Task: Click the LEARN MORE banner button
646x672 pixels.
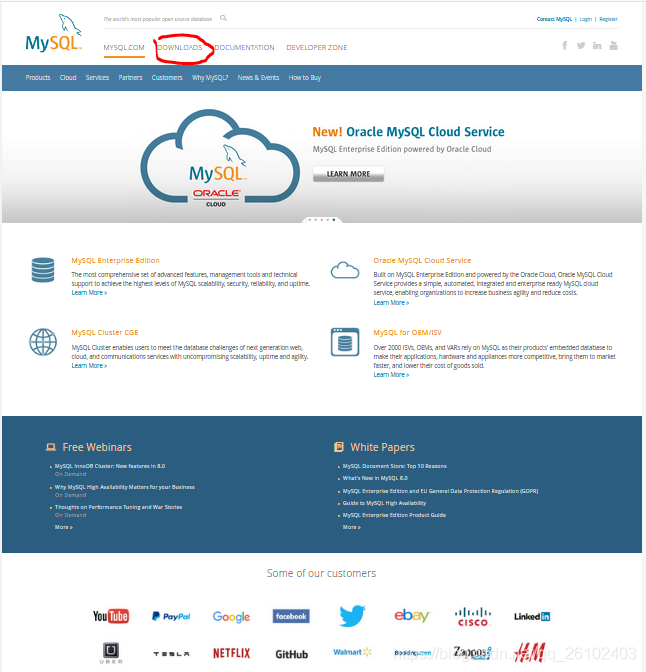Action: tap(349, 174)
